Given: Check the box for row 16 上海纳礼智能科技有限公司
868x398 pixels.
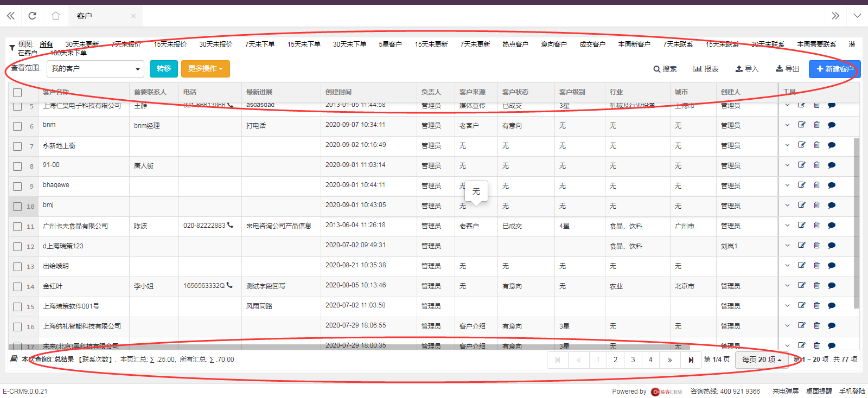Looking at the screenshot, I should (17, 327).
